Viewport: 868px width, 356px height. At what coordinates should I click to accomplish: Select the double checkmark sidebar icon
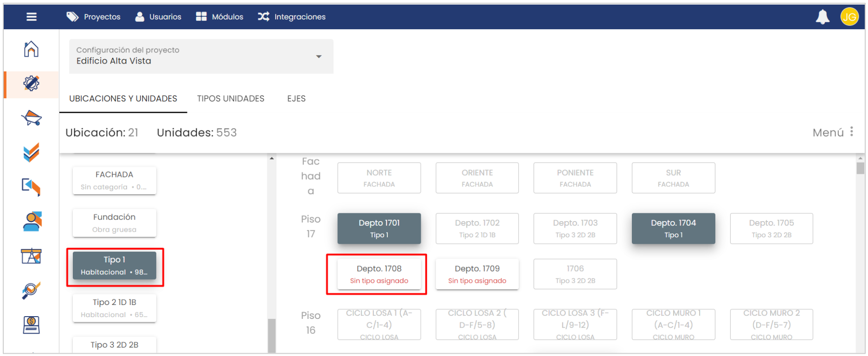[x=31, y=153]
